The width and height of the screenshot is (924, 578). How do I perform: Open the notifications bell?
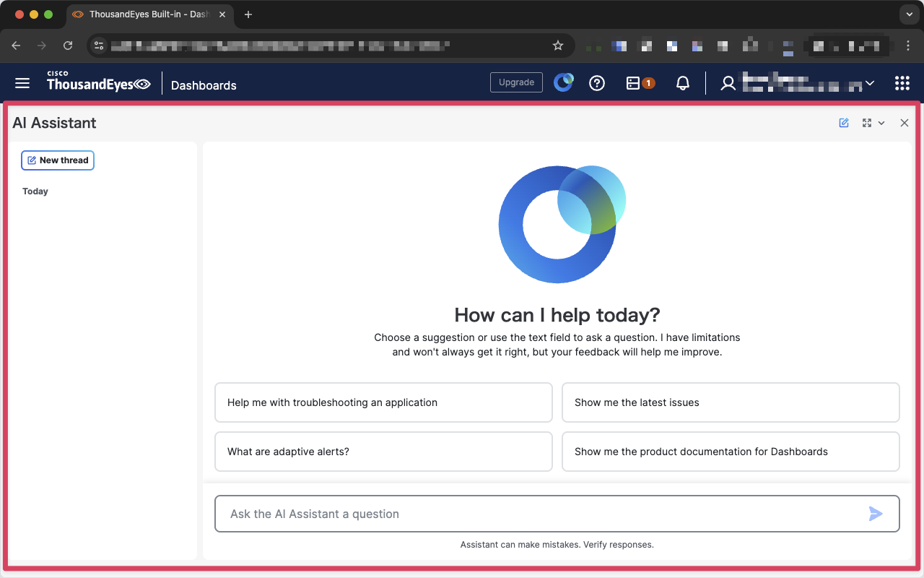click(x=683, y=83)
